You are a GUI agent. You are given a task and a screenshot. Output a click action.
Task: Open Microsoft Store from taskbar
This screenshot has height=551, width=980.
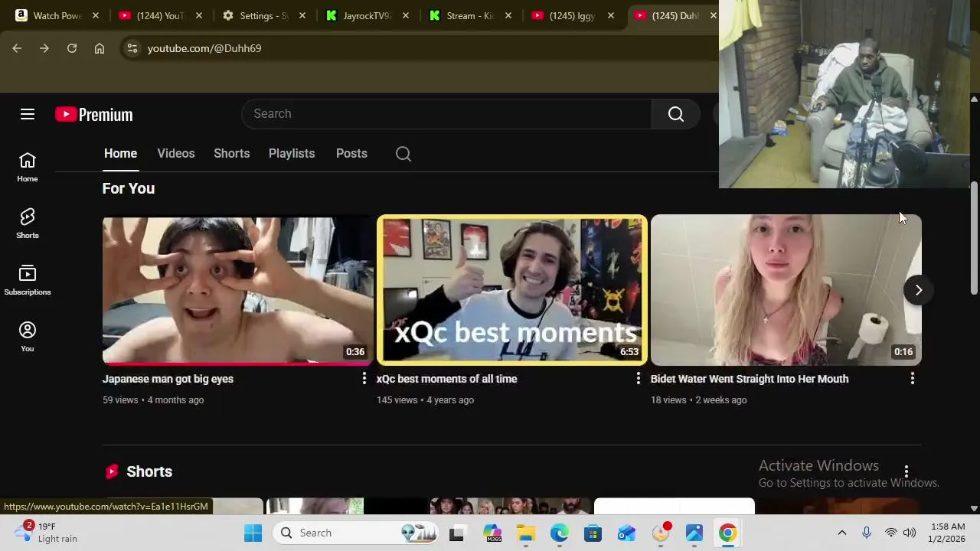593,533
